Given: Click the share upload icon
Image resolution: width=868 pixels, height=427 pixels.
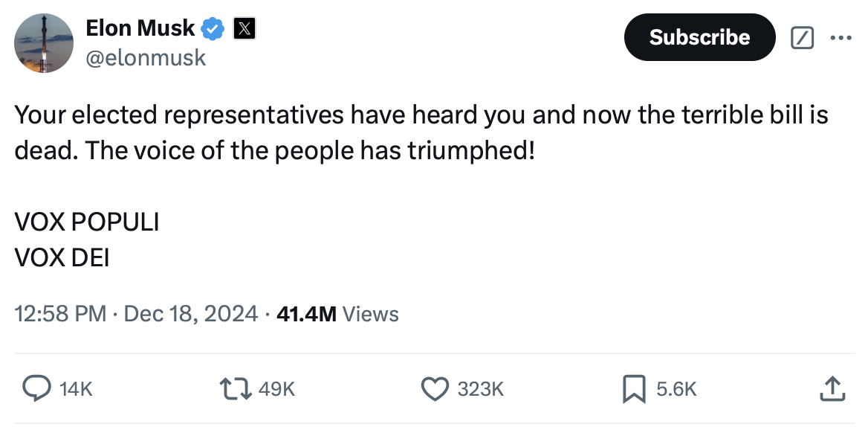Looking at the screenshot, I should point(832,388).
